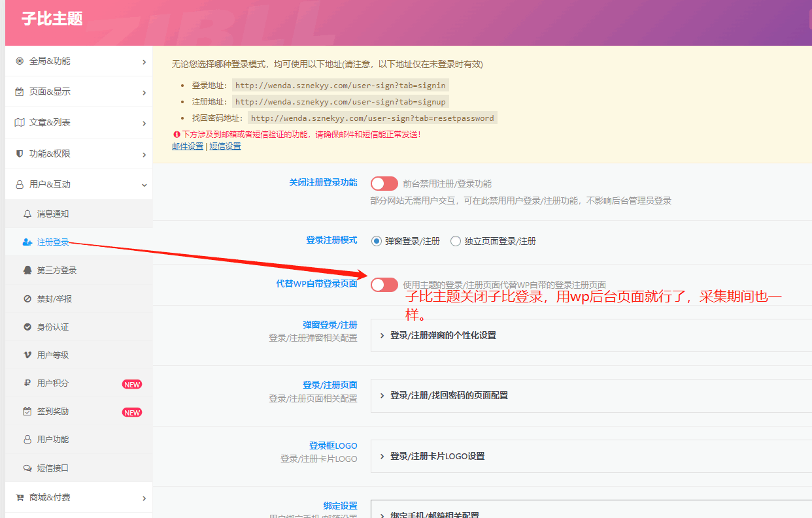Viewport: 812px width, 518px height.
Task: Select the 独立页面登录/注册 radio option
Action: click(x=456, y=241)
